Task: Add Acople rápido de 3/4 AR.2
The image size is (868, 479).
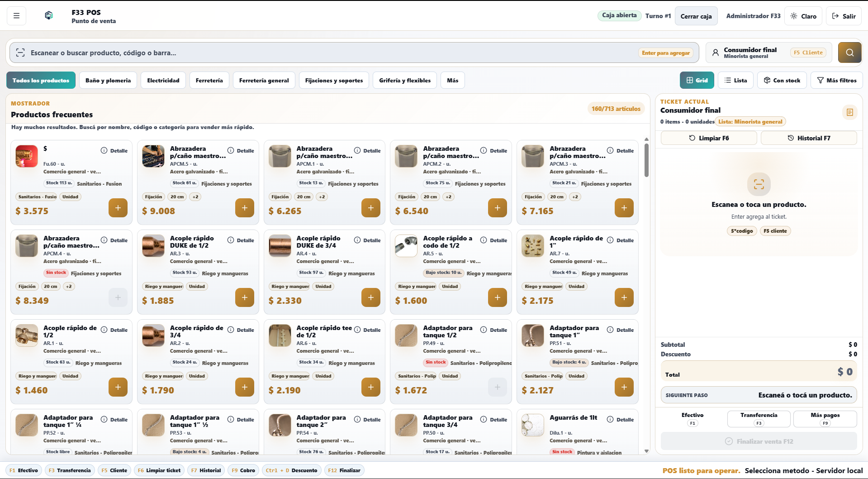Action: pyautogui.click(x=245, y=387)
